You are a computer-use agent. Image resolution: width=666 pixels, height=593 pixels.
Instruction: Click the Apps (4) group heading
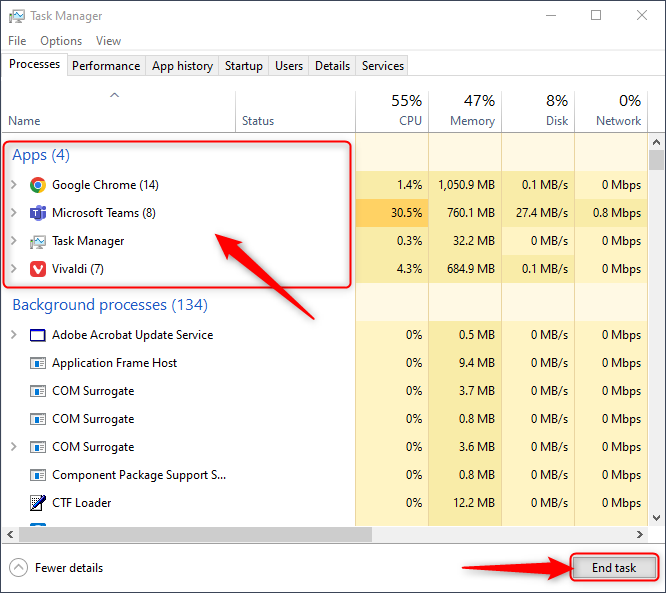click(x=41, y=155)
